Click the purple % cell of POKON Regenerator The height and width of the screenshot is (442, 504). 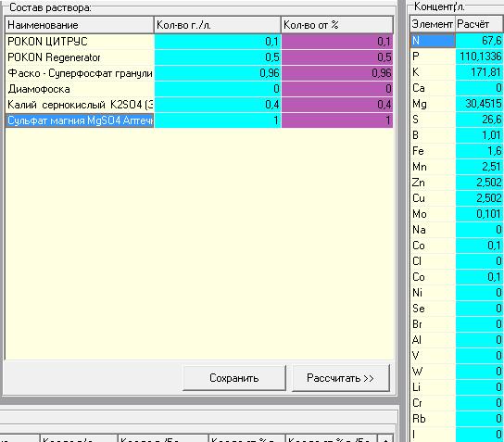click(x=337, y=57)
